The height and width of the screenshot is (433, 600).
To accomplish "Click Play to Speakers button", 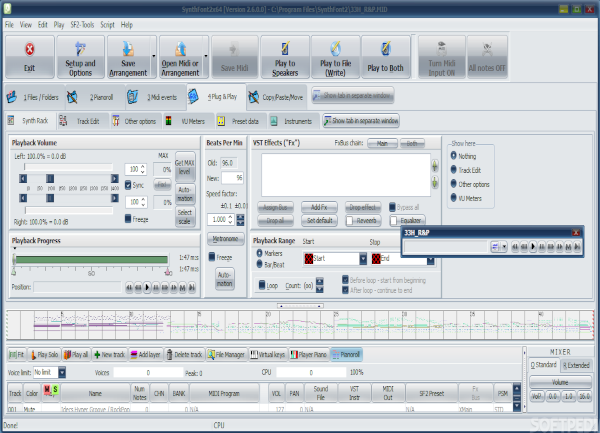I will [x=285, y=57].
